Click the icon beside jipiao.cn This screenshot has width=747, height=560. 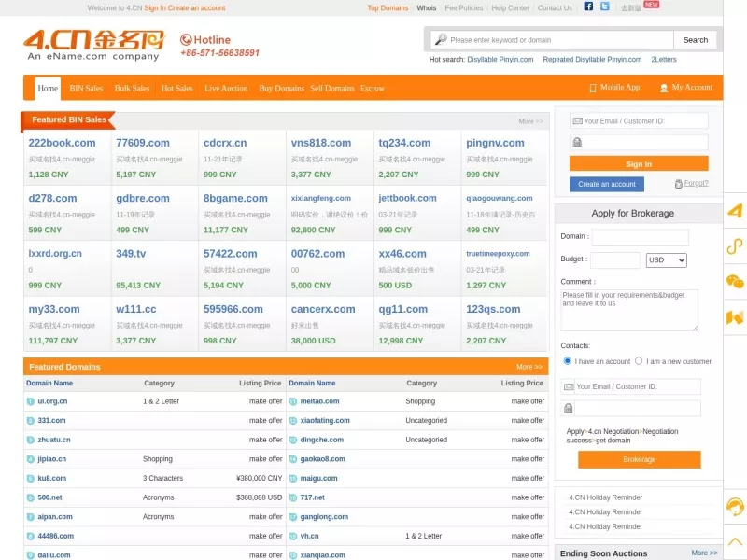click(x=31, y=459)
